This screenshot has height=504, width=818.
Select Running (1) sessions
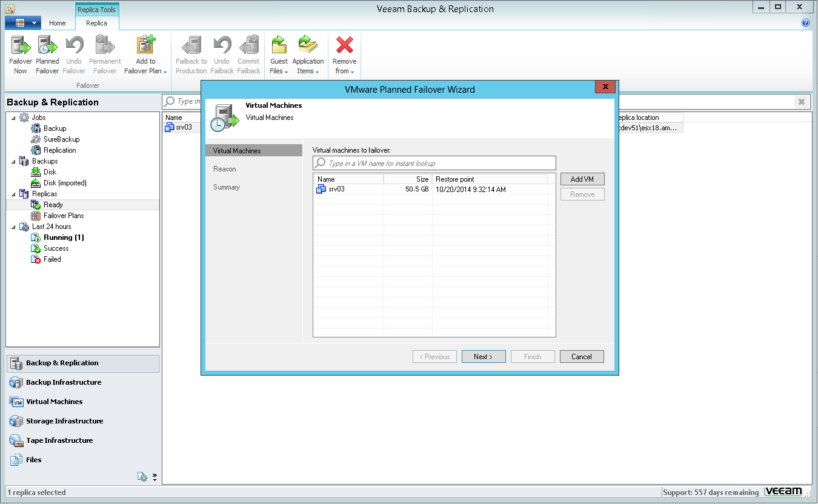point(58,237)
